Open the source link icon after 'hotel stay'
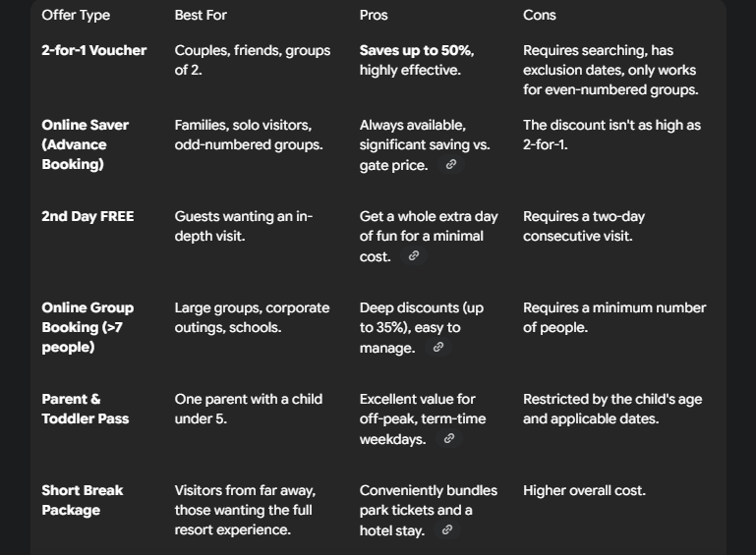This screenshot has height=555, width=756. pos(447,530)
